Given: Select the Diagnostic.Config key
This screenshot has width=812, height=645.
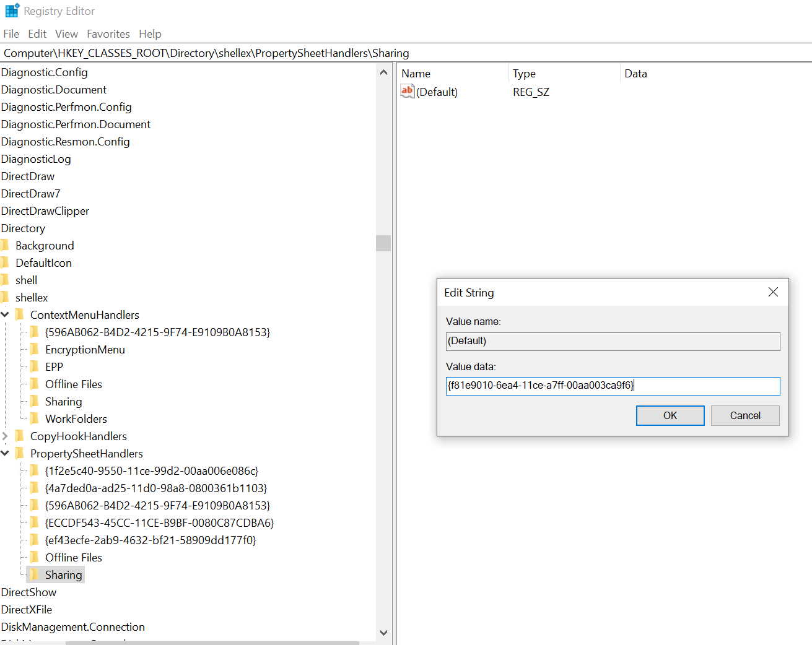Looking at the screenshot, I should click(45, 72).
